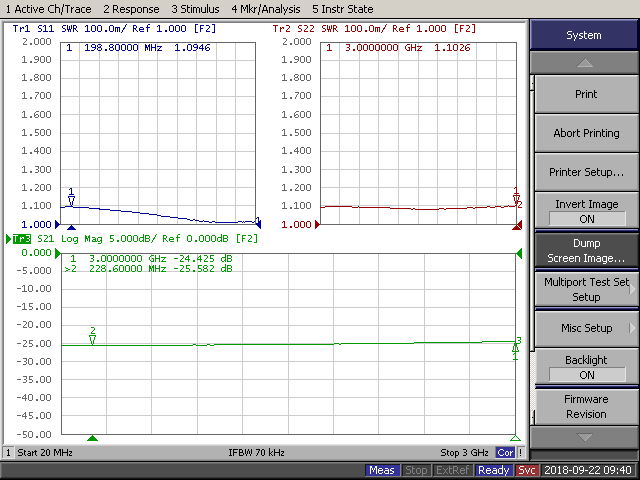Click Dump Screen Image softkey
This screenshot has height=480, width=640.
click(x=586, y=250)
